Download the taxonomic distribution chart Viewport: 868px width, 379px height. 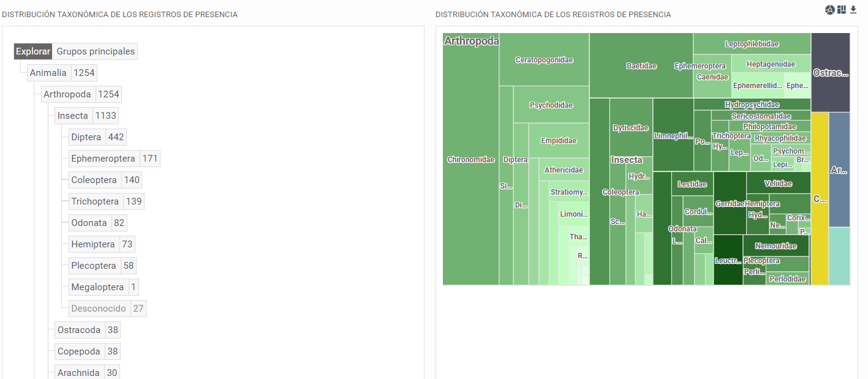pos(853,10)
